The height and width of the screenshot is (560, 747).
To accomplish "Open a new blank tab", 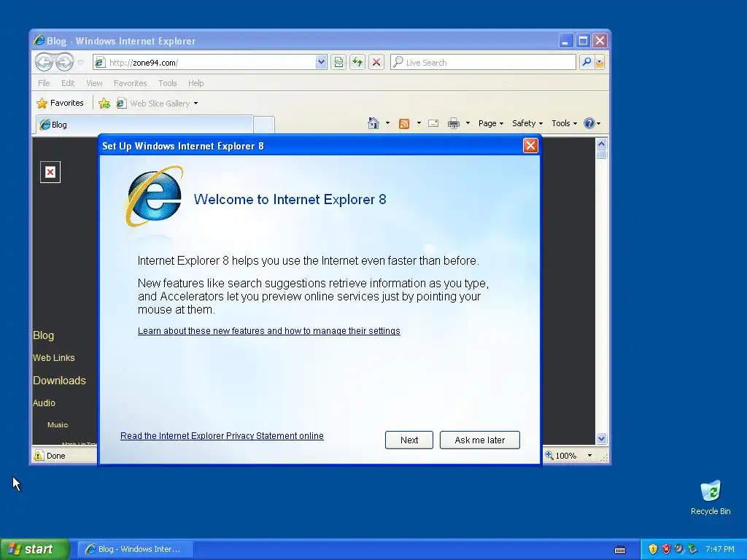I will point(263,125).
